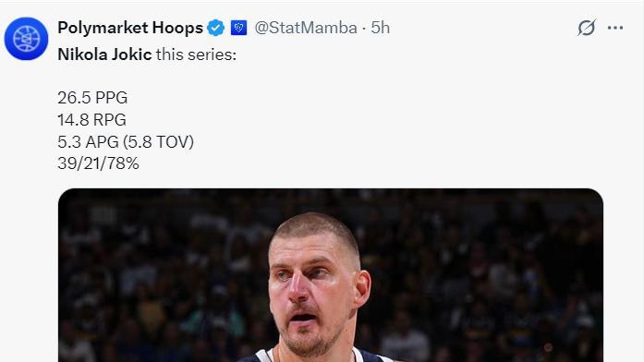Click the 39/21/78% shooting splits line
Image resolution: width=644 pixels, height=362 pixels.
98,163
